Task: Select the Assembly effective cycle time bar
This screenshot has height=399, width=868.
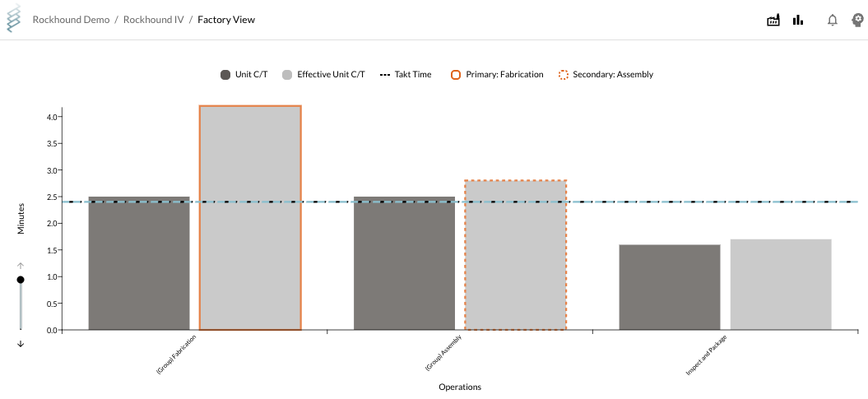Action: [x=515, y=255]
